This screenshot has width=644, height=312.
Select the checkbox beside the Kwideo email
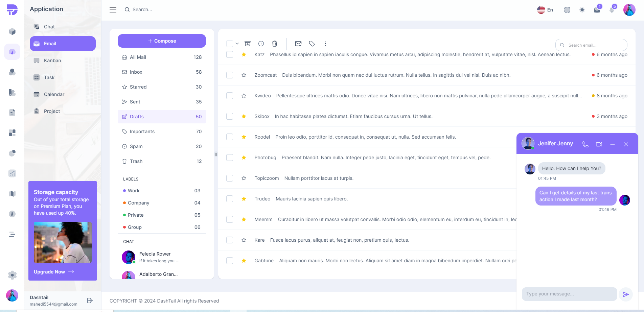230,96
